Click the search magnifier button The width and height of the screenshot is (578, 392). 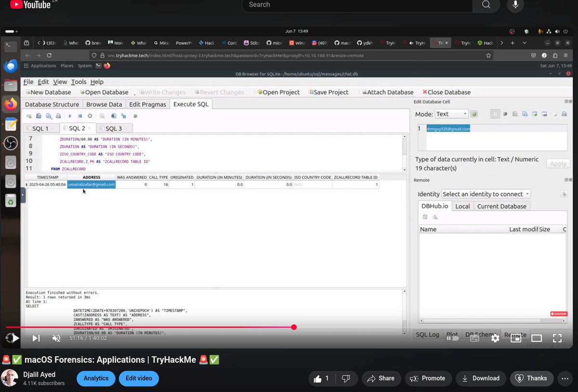[486, 5]
